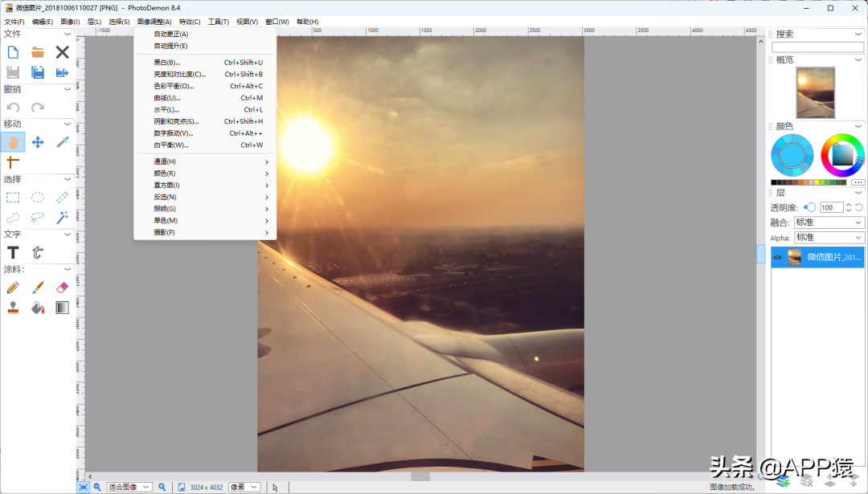
Task: Click the color wheel picker
Action: click(x=842, y=154)
